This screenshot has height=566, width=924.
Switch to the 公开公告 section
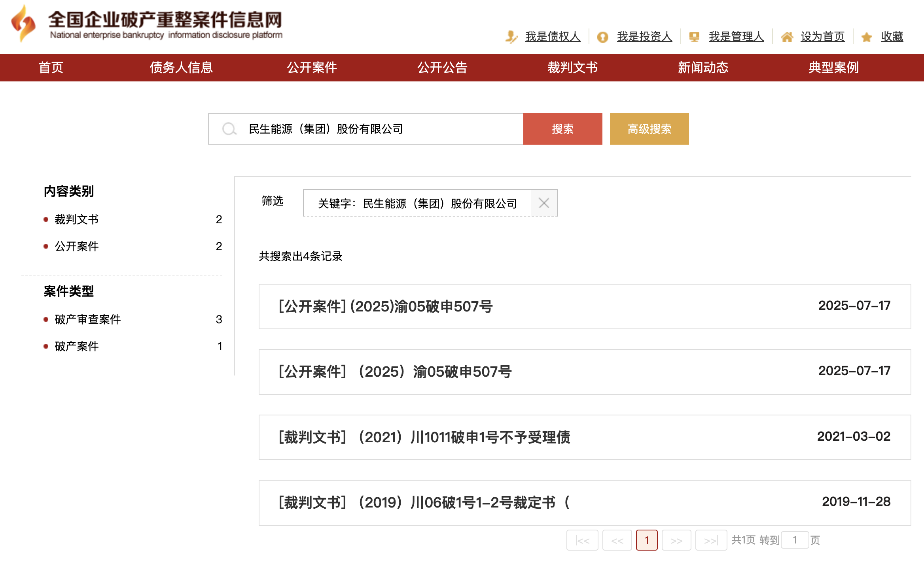click(x=442, y=67)
